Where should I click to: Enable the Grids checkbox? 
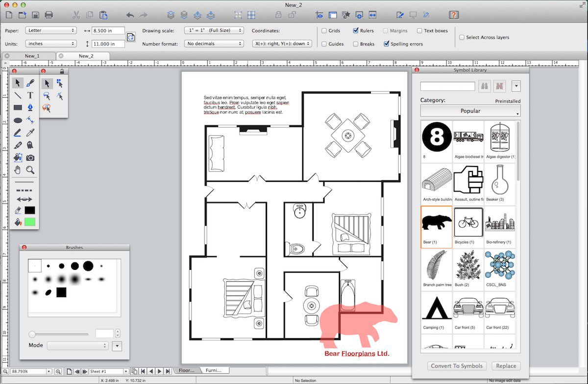pyautogui.click(x=324, y=31)
